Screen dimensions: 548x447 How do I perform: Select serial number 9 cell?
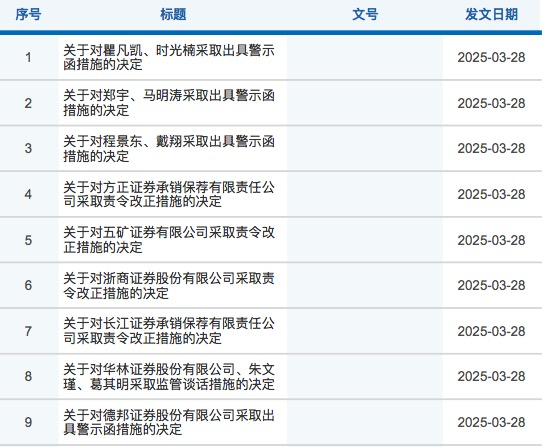(28, 422)
